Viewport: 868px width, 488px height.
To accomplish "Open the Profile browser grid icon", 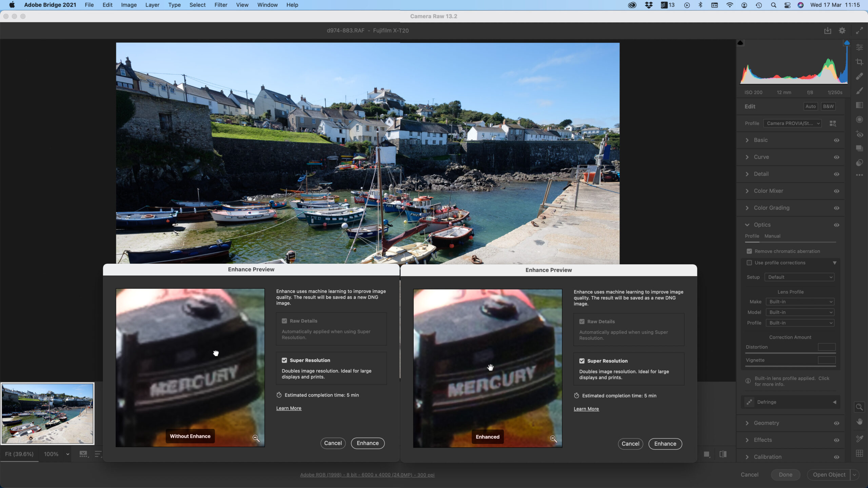I will pyautogui.click(x=833, y=123).
